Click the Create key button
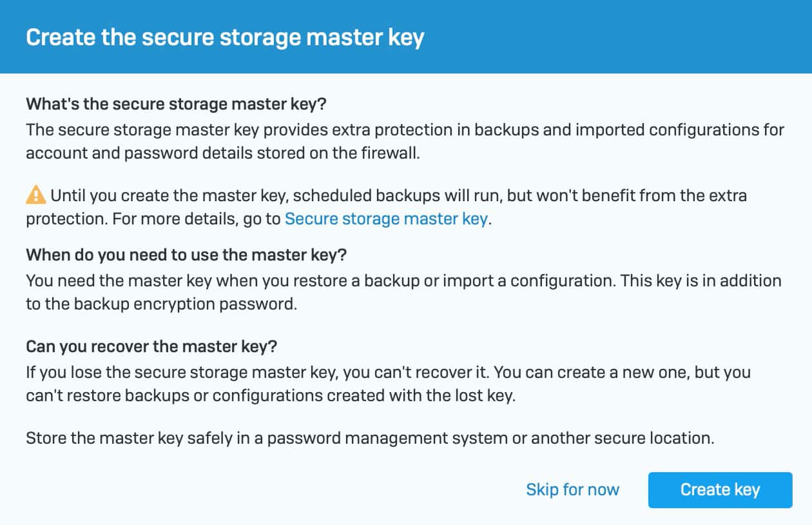Viewport: 812px width, 525px height. pos(720,490)
